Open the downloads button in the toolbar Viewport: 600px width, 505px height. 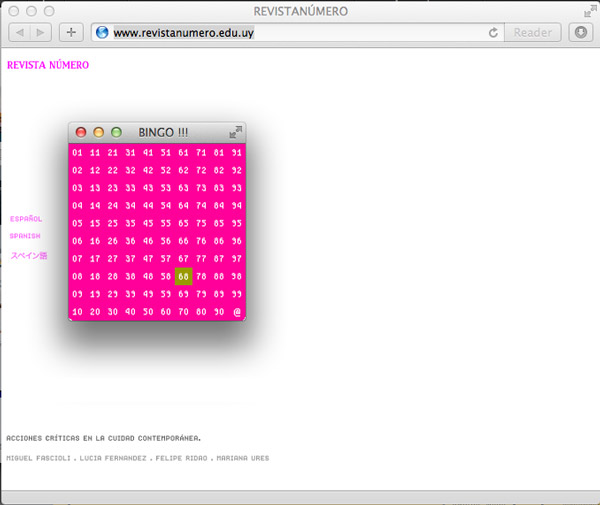pyautogui.click(x=581, y=32)
